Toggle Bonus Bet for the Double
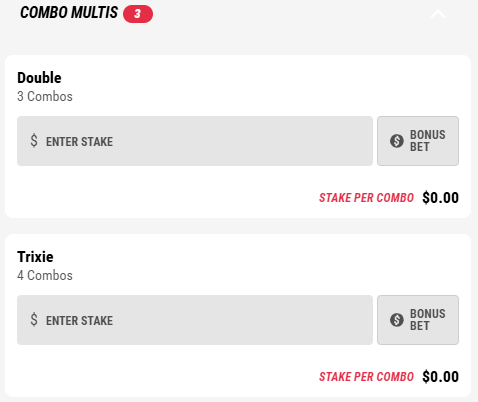 (x=418, y=141)
